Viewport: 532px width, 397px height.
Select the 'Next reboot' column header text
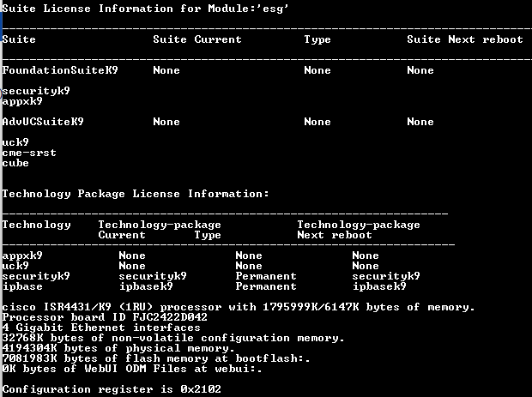(x=335, y=235)
